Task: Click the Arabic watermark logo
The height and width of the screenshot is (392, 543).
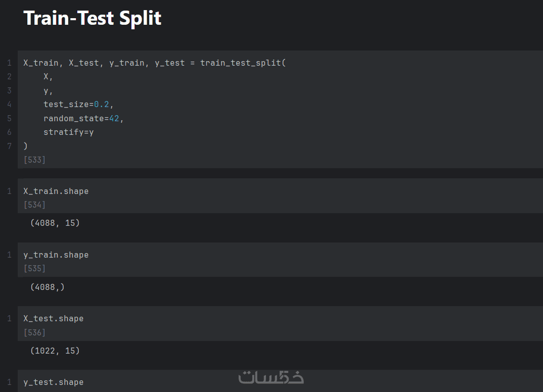Action: coord(271,377)
